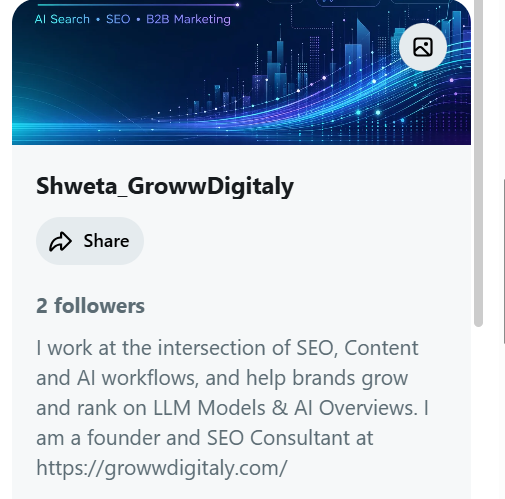The image size is (505, 499).
Task: Click the "AI Search" text in banner
Action: 62,19
